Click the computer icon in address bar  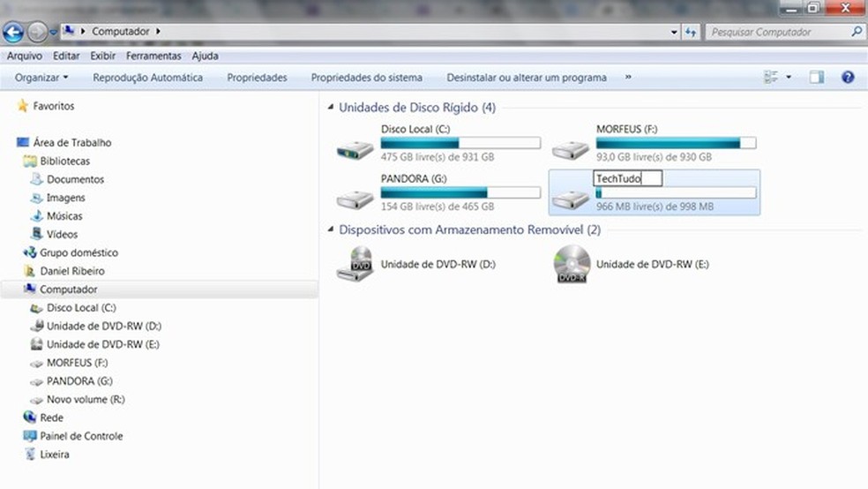pos(68,31)
